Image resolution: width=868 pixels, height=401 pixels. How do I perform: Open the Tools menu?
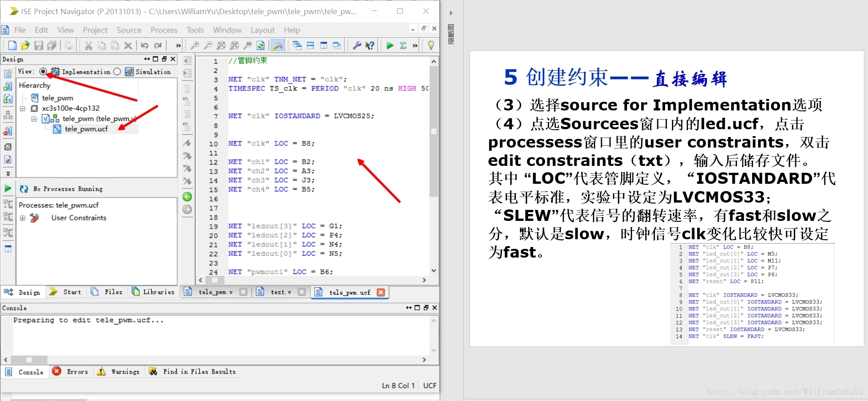195,30
